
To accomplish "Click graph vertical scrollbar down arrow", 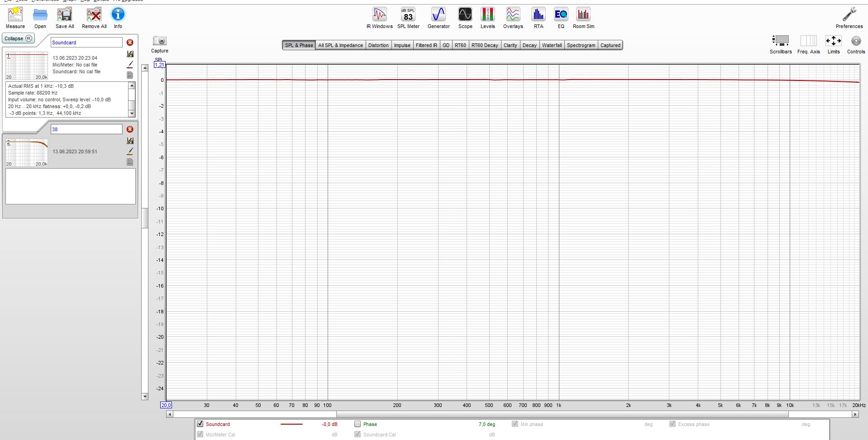I will 145,397.
